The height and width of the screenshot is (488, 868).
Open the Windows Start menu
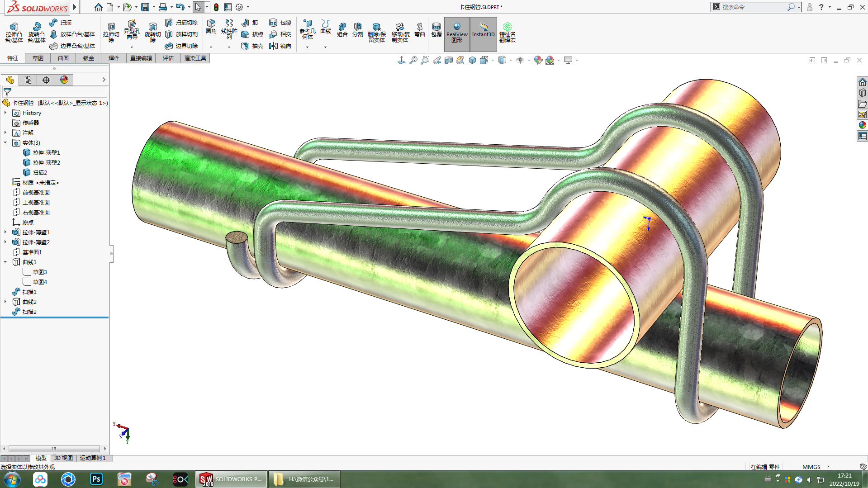12,479
